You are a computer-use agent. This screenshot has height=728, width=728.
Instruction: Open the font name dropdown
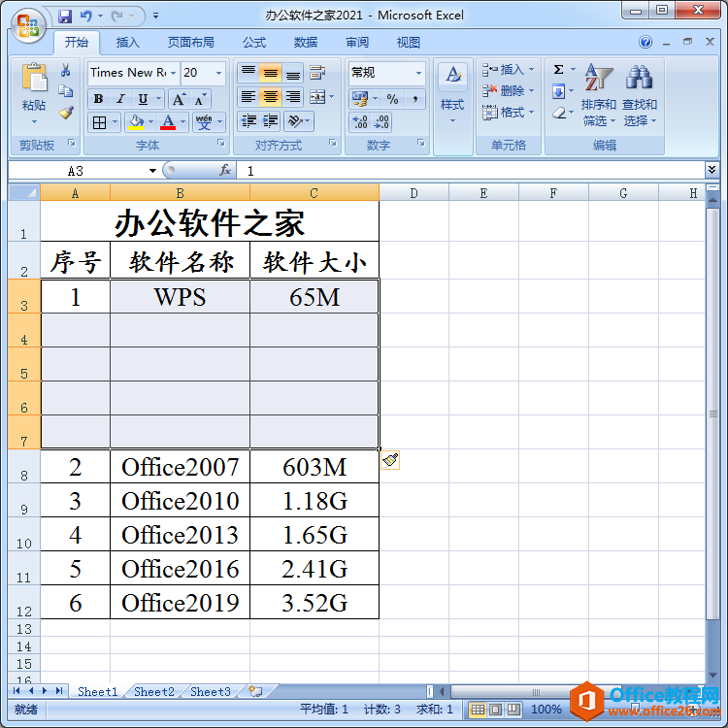(x=173, y=73)
